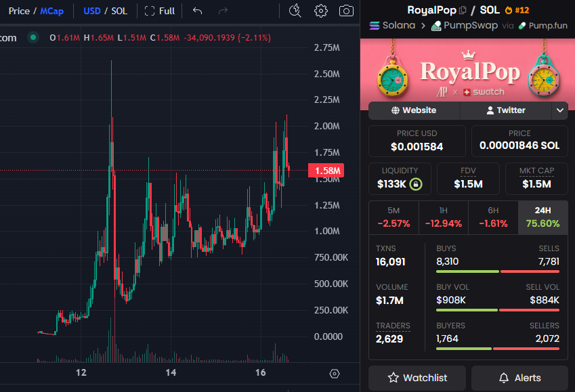Toggle the green status dot in chart legend
Viewport: 575px width, 392px height.
click(33, 37)
